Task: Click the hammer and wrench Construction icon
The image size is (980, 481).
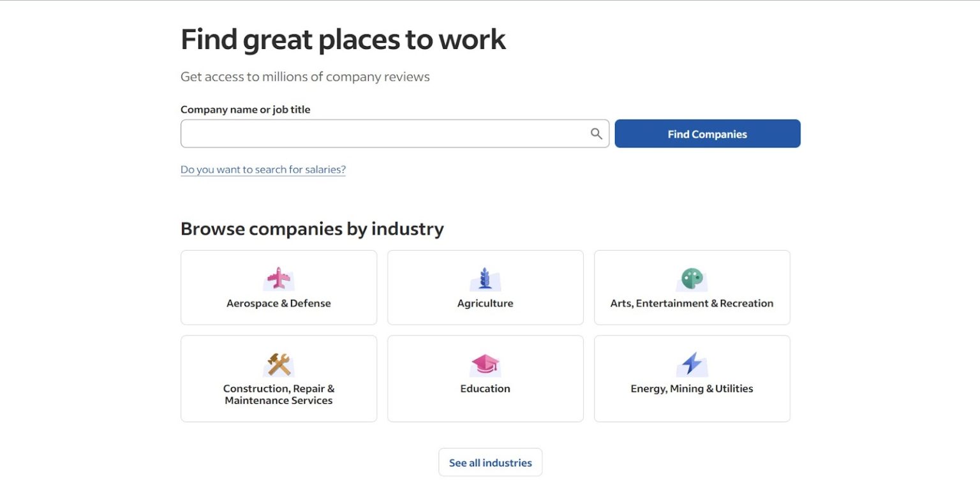Action: (x=278, y=364)
